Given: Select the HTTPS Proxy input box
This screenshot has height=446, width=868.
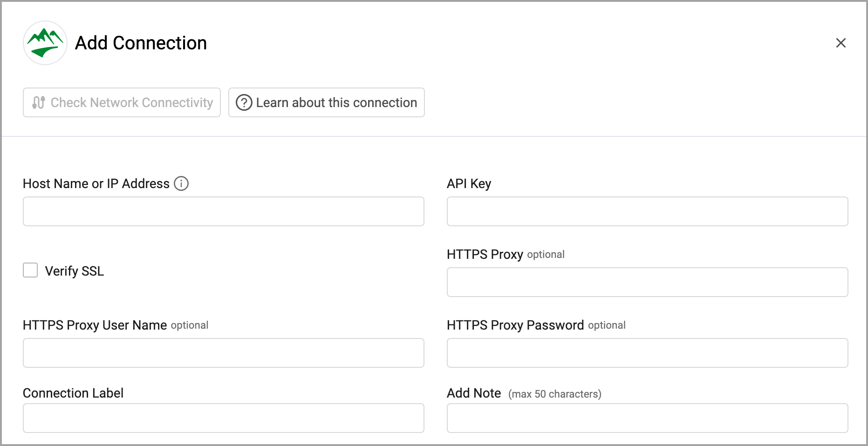Looking at the screenshot, I should [x=647, y=282].
